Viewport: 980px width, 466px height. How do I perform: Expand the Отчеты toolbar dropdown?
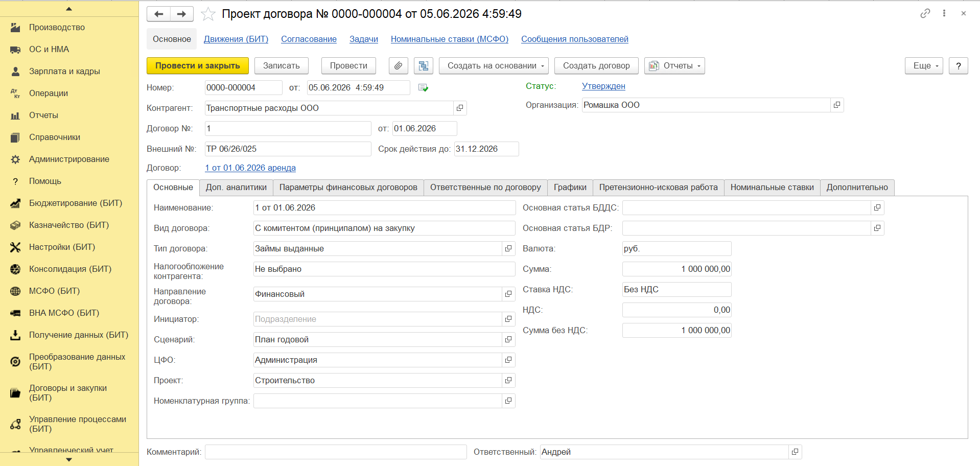[674, 65]
